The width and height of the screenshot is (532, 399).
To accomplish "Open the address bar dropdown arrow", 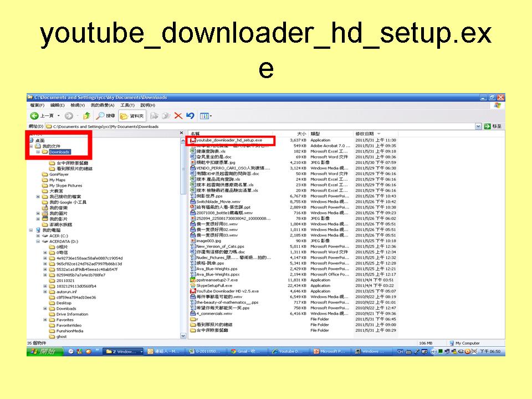I will pyautogui.click(x=478, y=126).
